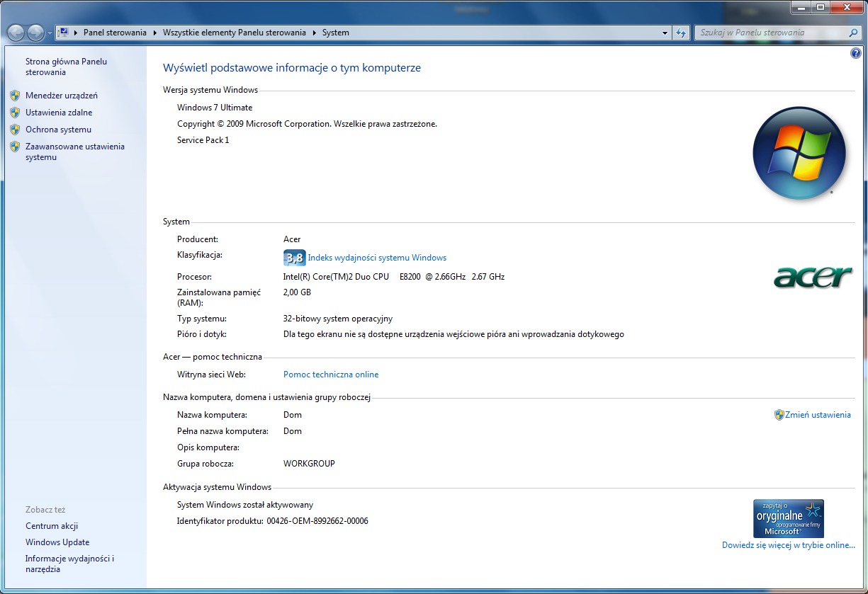Open help via blue question mark

tap(855, 54)
